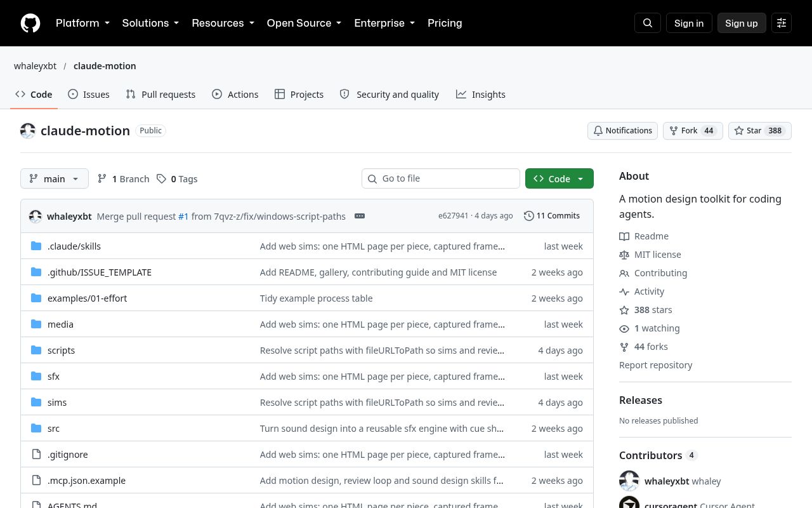The height and width of the screenshot is (508, 812).
Task: Expand the Resources menu
Action: coord(223,23)
